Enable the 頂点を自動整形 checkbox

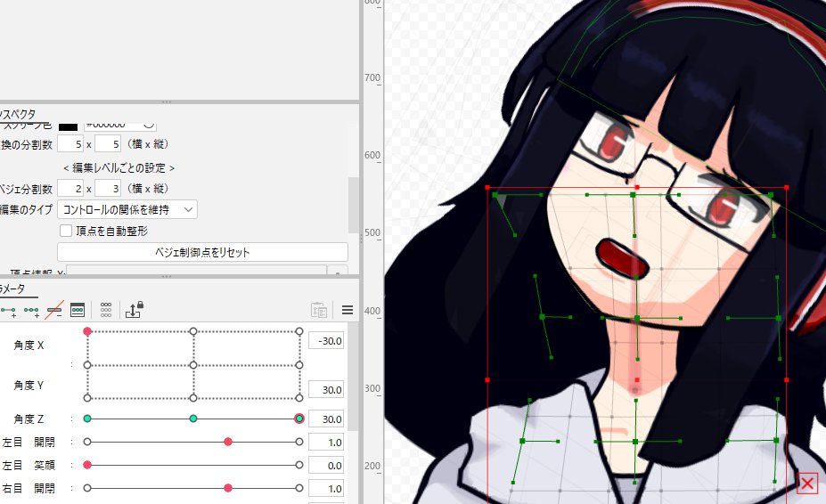pyautogui.click(x=66, y=231)
